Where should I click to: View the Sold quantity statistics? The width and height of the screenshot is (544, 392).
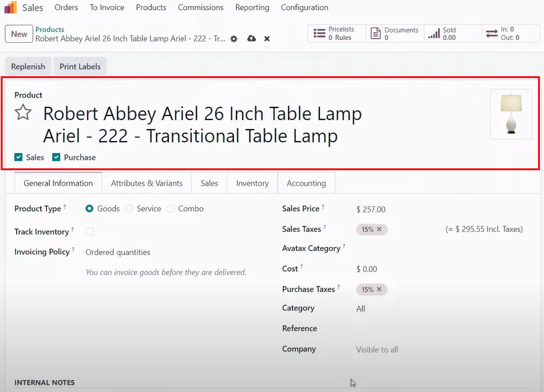click(x=452, y=33)
